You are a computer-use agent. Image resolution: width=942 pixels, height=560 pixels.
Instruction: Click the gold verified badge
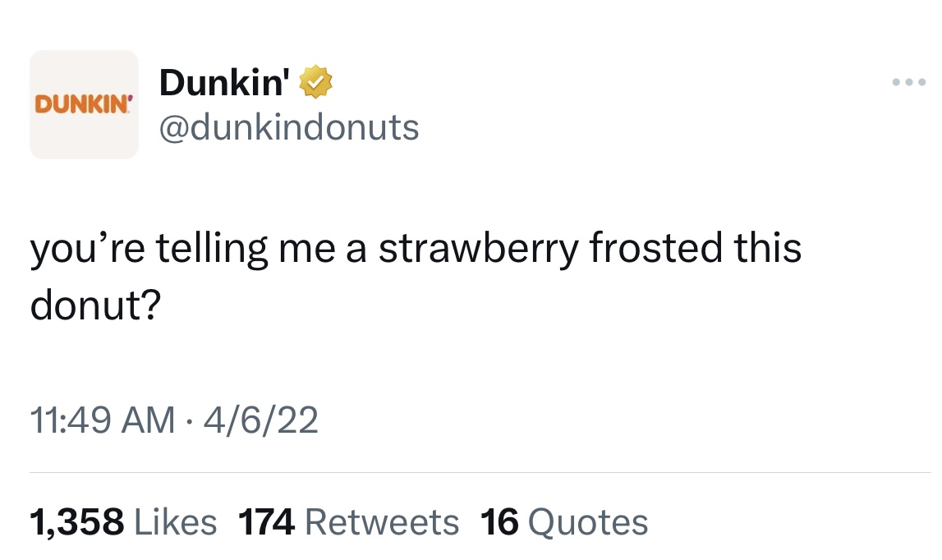[x=315, y=83]
